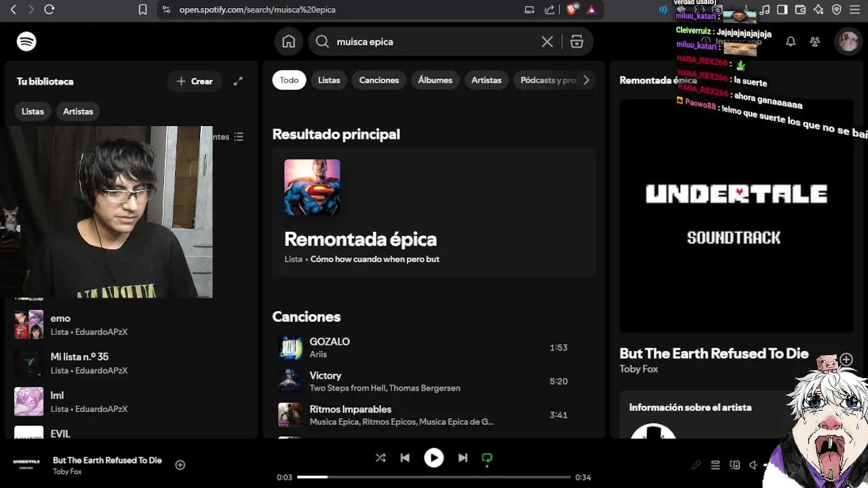Reload the page in the browser
Screen dimensions: 868x488
pyautogui.click(x=49, y=9)
